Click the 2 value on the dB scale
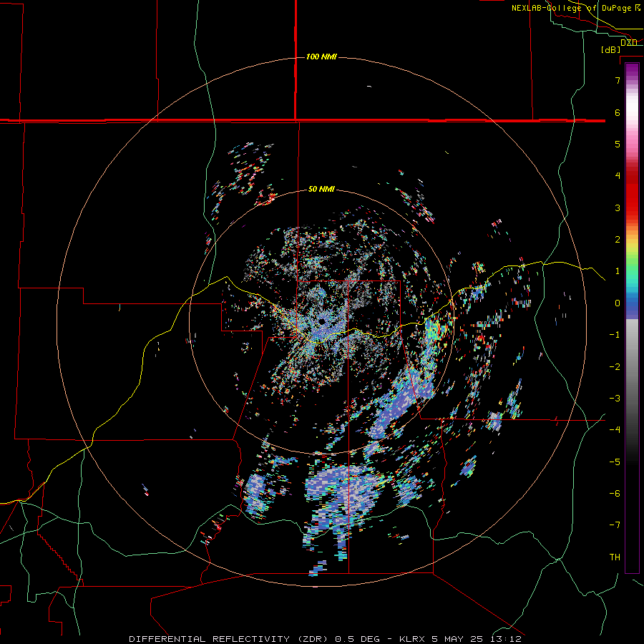The image size is (644, 644). 618,240
